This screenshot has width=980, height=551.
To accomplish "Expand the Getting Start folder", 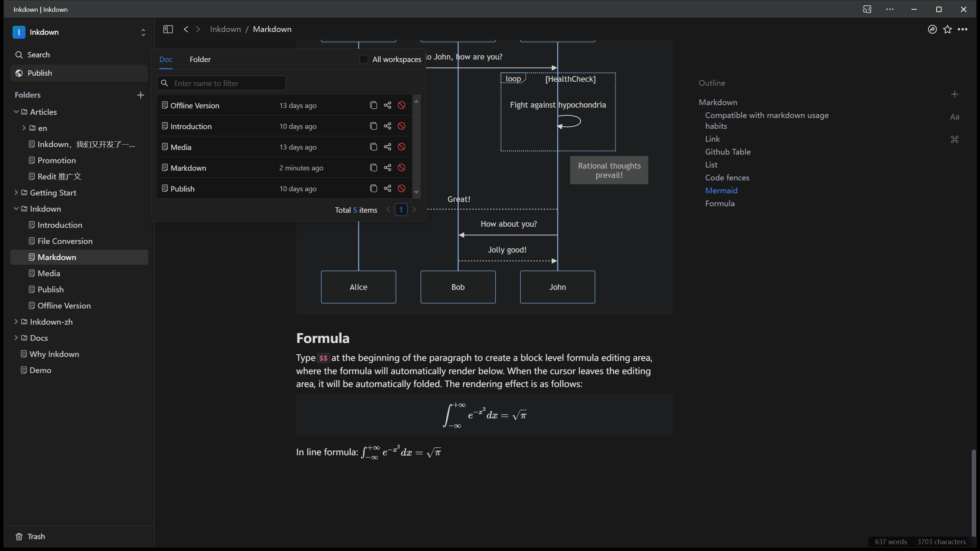I will pos(16,193).
